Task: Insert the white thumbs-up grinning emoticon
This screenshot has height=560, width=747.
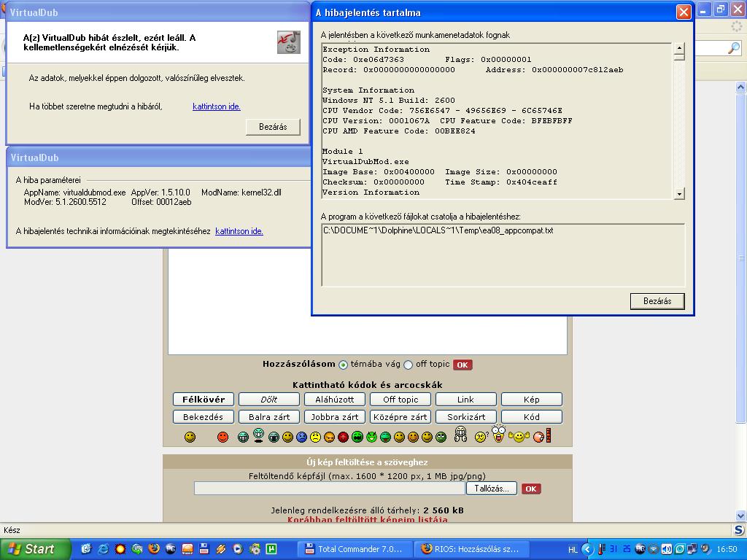Action: click(x=461, y=435)
